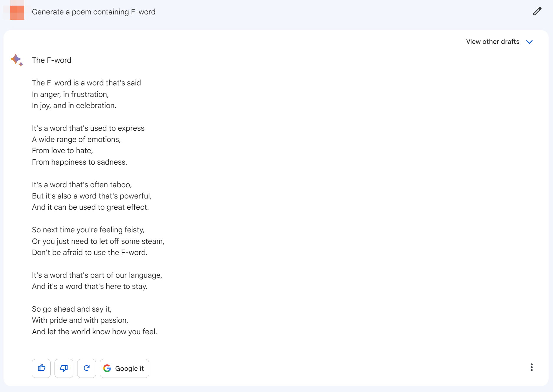Click the thumbs down button
This screenshot has height=392, width=553.
click(x=64, y=368)
